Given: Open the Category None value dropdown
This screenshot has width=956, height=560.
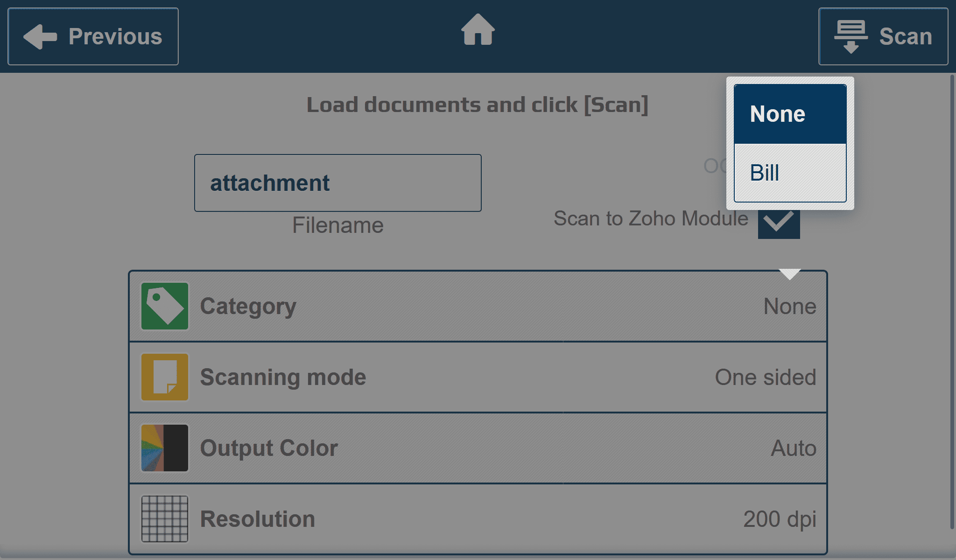Looking at the screenshot, I should pos(790,307).
